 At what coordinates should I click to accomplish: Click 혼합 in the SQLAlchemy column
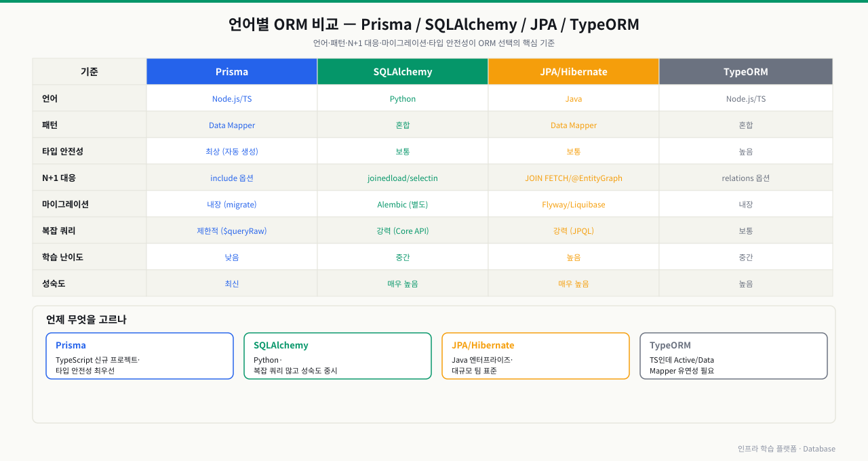click(403, 125)
